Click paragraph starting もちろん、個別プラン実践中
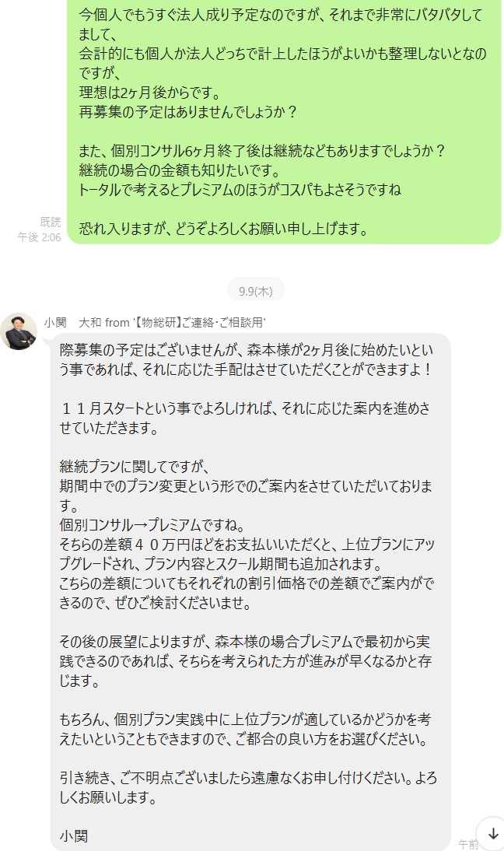The height and width of the screenshot is (851, 504). click(x=245, y=729)
